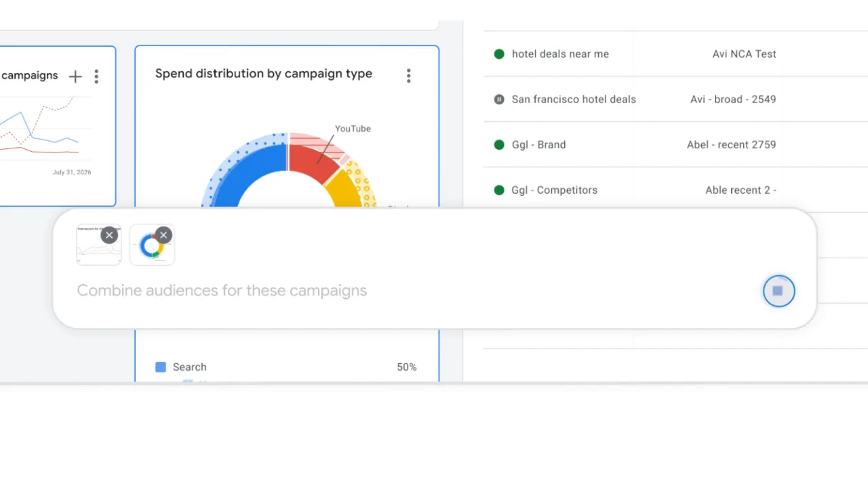Click green status dot for hotel deals near me
This screenshot has width=868, height=488.
click(x=499, y=54)
